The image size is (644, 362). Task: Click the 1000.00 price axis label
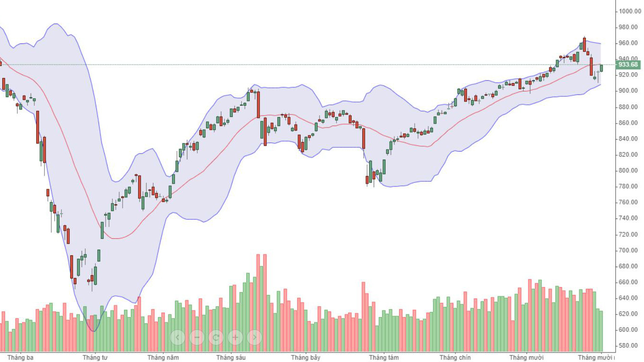pyautogui.click(x=630, y=11)
